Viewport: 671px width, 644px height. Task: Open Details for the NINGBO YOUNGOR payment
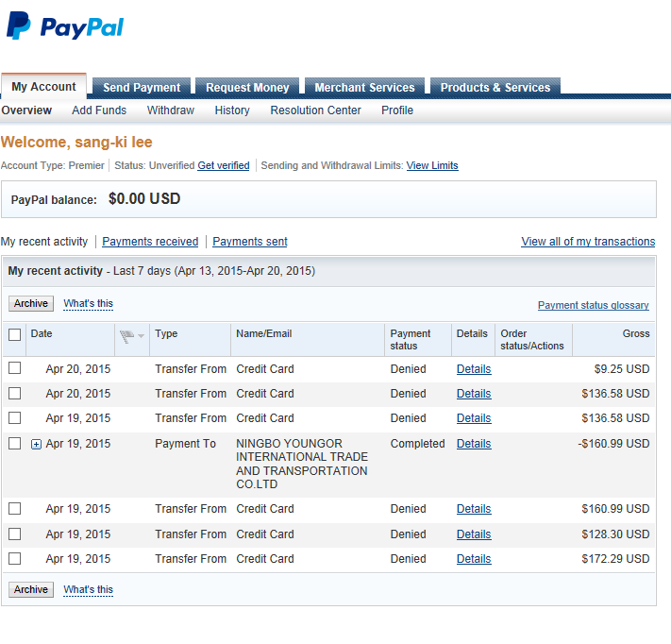[474, 444]
